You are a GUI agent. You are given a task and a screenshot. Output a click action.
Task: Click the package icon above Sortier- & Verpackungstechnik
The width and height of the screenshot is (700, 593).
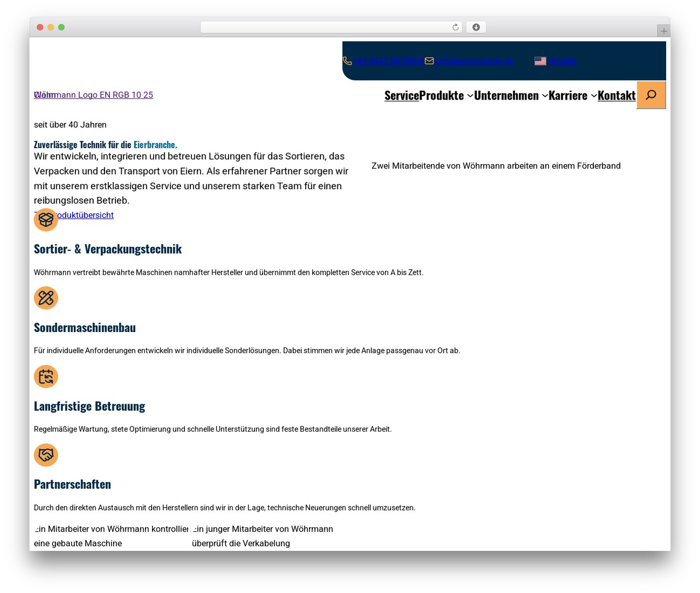tap(46, 219)
